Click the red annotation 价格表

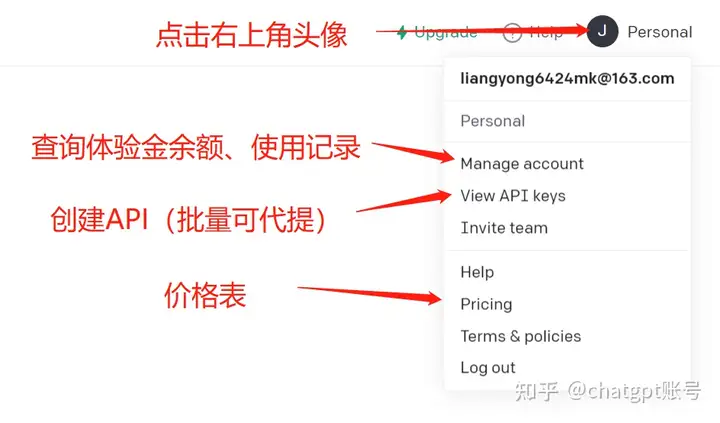205,295
